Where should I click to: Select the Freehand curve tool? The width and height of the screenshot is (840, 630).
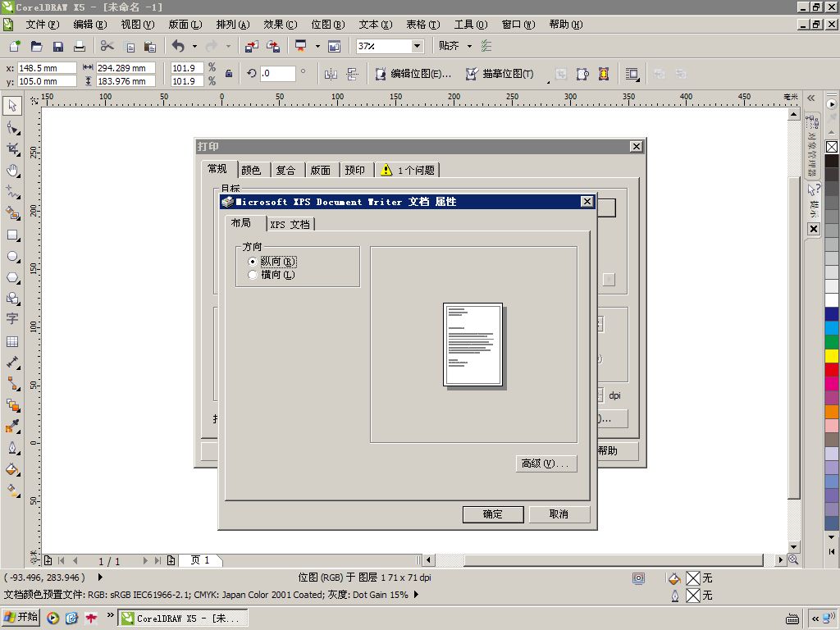[12, 192]
